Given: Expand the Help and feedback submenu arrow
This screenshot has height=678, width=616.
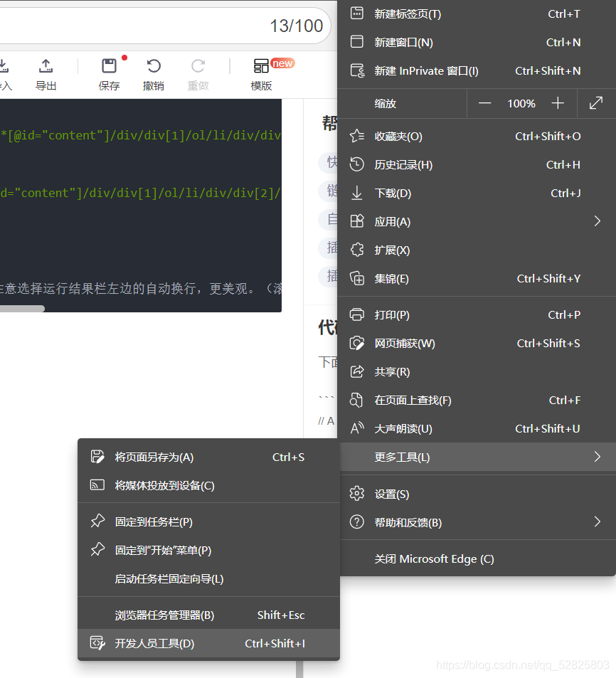Looking at the screenshot, I should coord(597,522).
